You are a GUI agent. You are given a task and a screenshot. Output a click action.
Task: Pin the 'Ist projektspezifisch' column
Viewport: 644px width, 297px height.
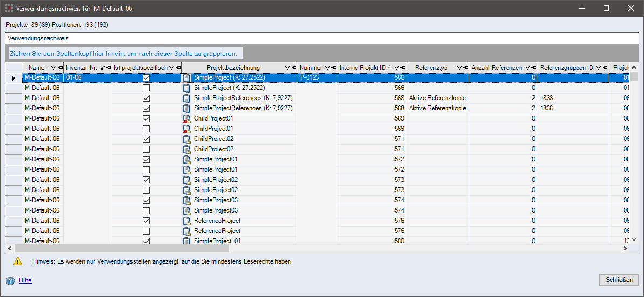pyautogui.click(x=178, y=67)
